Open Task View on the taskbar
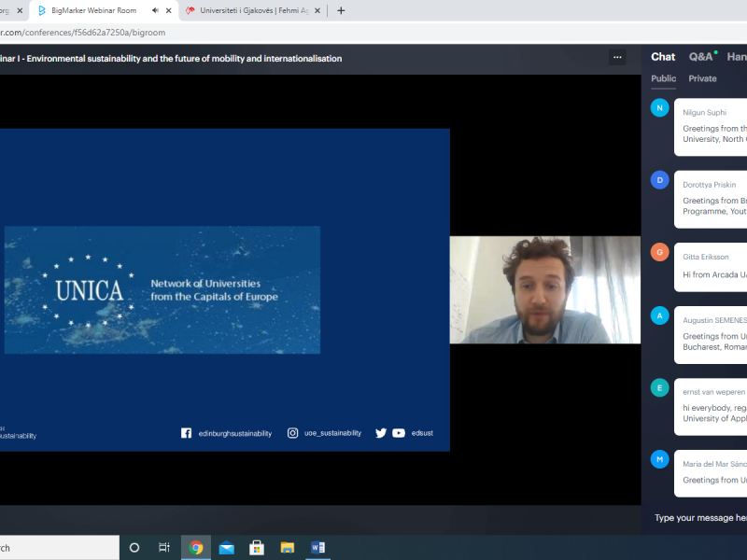 tap(164, 548)
